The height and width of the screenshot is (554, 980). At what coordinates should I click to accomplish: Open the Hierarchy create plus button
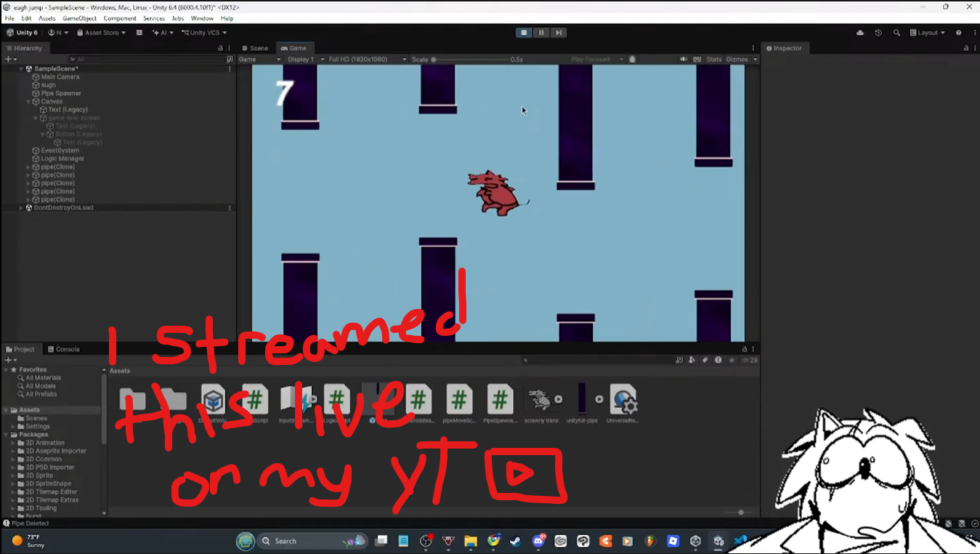[x=9, y=60]
